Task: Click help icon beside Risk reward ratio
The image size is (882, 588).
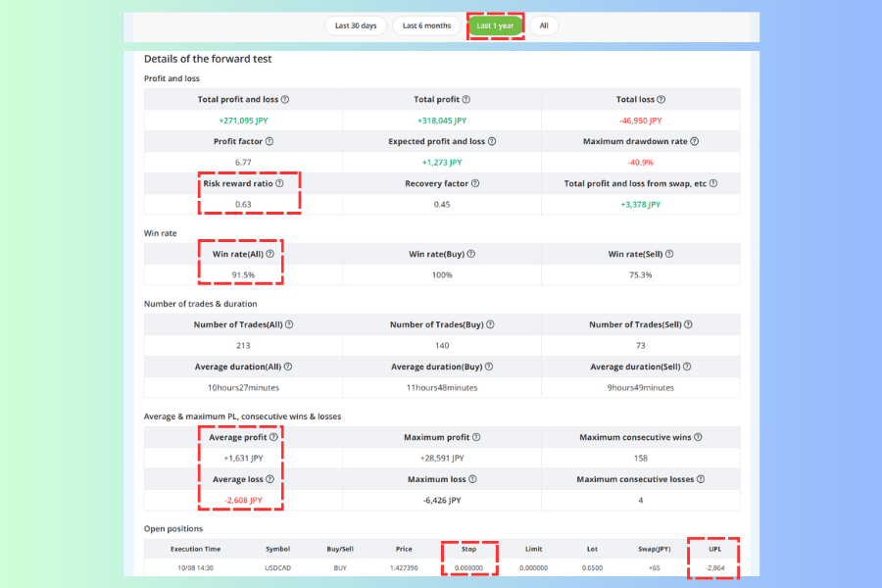Action: pyautogui.click(x=279, y=183)
